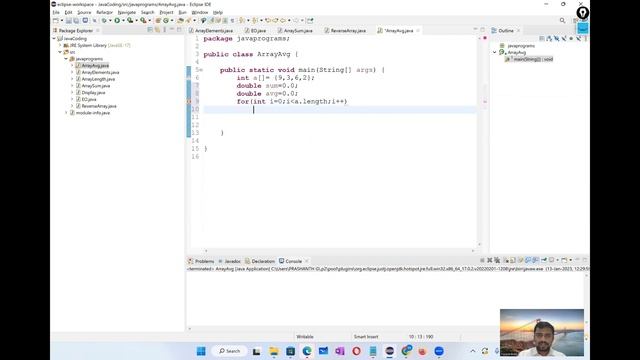
Task: Open Microsoft Edge from the taskbar
Action: coord(307,351)
